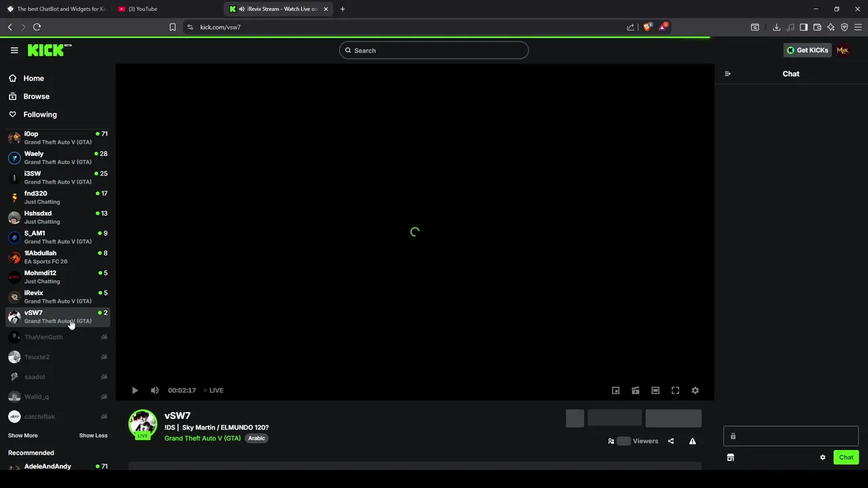The width and height of the screenshot is (868, 488).
Task: Open mini player mode icon
Action: pos(616,390)
